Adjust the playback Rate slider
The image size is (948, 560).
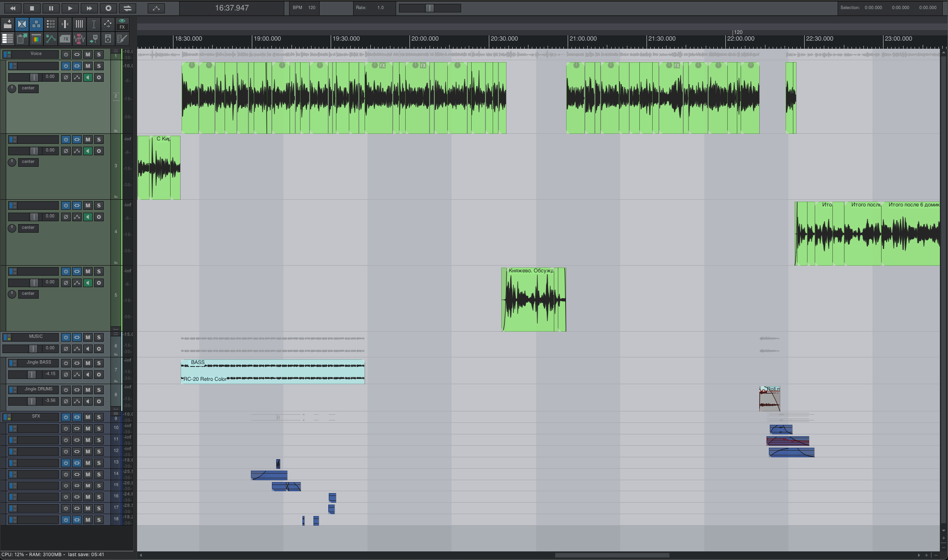click(430, 8)
